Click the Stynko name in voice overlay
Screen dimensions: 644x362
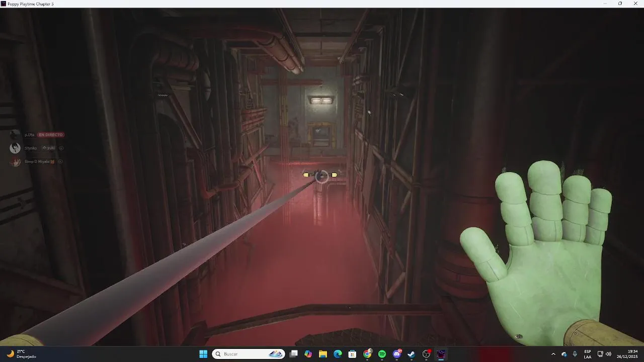click(x=31, y=148)
